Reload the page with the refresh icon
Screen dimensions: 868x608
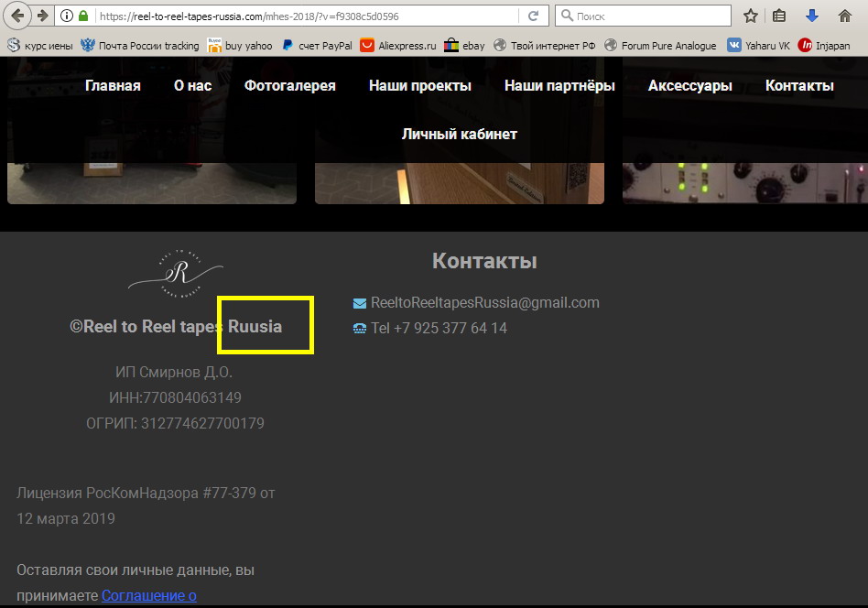pos(533,16)
